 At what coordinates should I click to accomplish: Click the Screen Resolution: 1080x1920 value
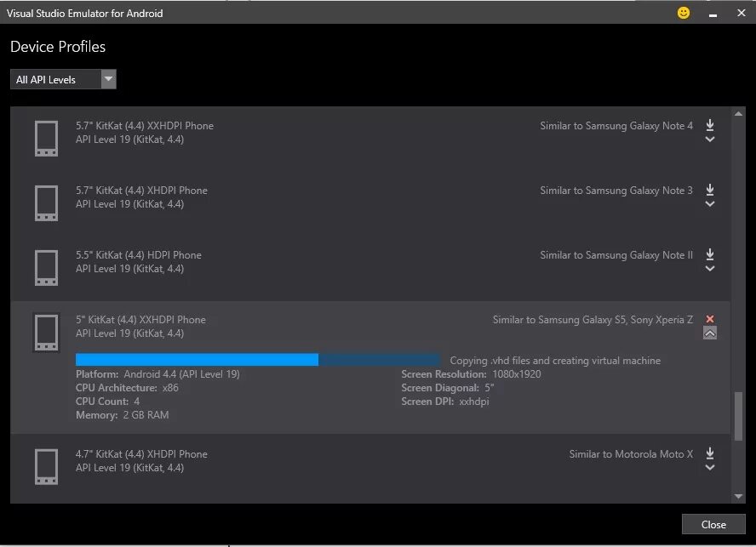517,374
